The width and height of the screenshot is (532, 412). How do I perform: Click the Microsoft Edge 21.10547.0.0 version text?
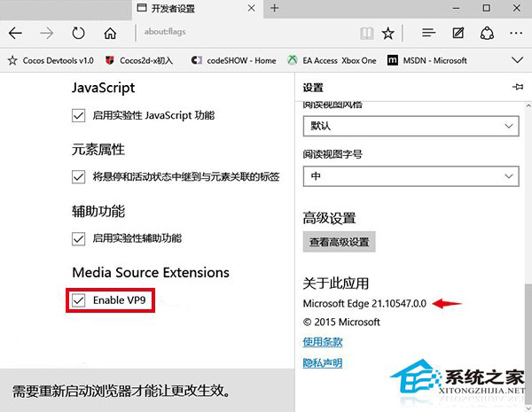(364, 303)
